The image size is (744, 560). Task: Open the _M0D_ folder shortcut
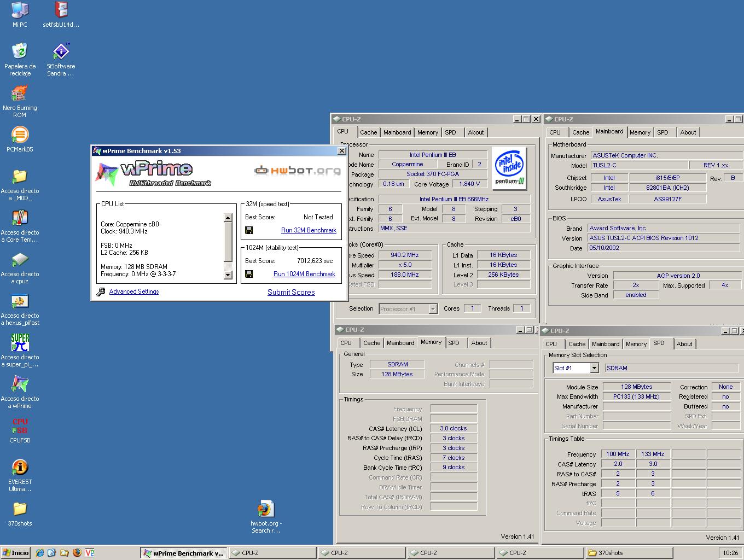[20, 176]
